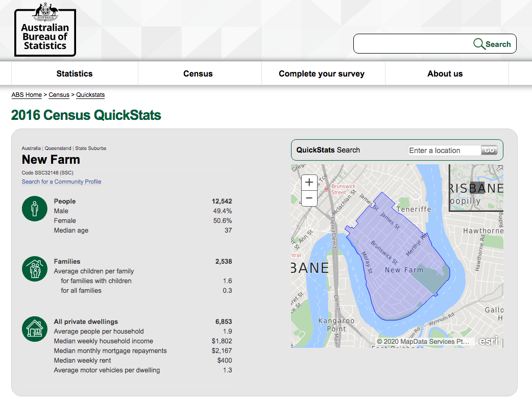Select the Families count 2,538

click(224, 262)
